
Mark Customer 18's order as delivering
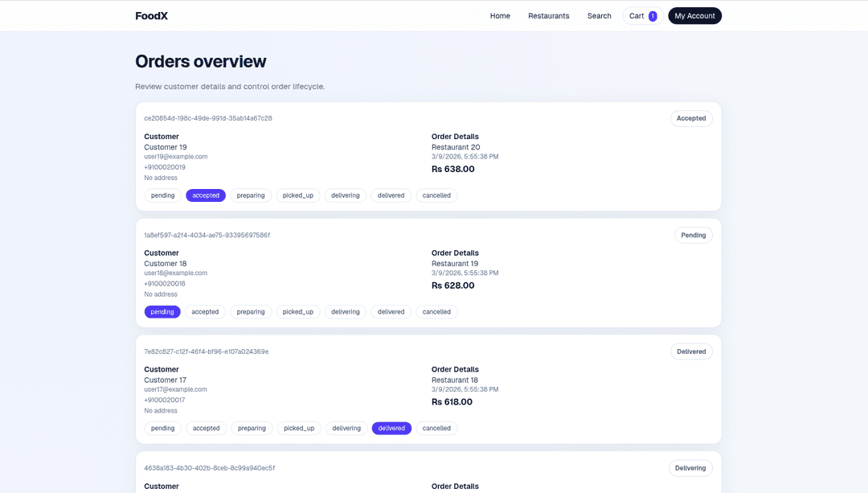(x=345, y=311)
